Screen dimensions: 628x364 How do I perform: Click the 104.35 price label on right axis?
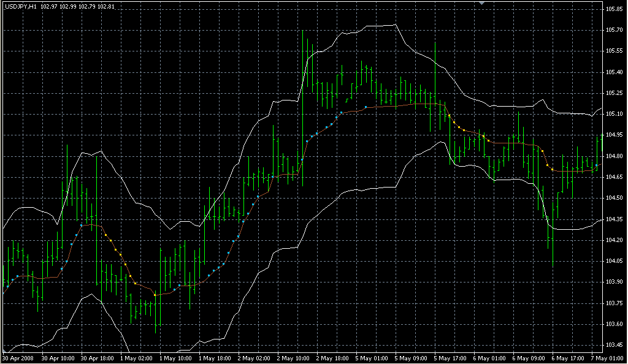[614, 219]
